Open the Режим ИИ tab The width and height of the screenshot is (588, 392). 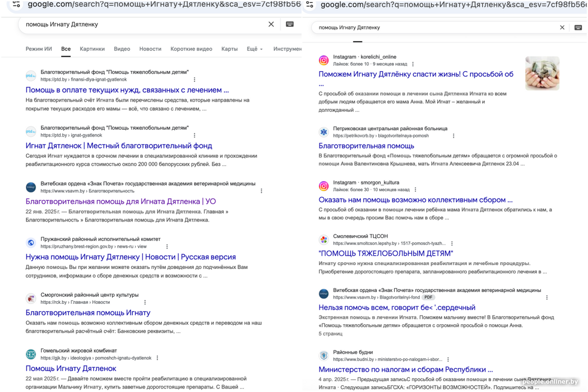tap(39, 49)
